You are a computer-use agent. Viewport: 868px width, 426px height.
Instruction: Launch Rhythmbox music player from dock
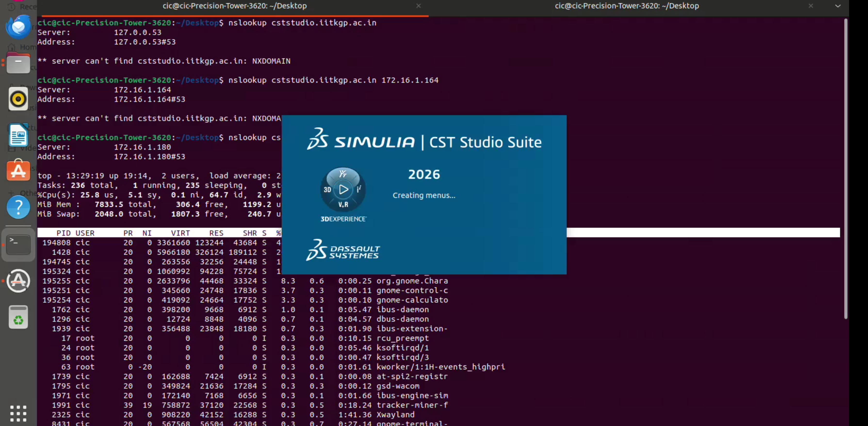(18, 99)
